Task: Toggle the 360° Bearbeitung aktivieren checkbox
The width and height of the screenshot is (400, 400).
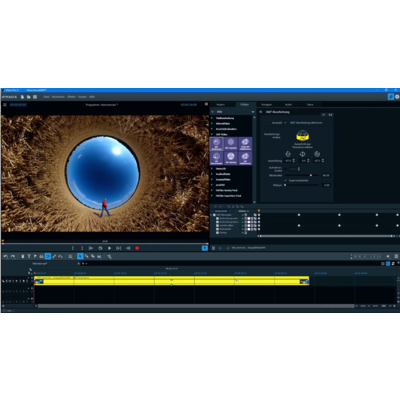Action: click(x=285, y=123)
